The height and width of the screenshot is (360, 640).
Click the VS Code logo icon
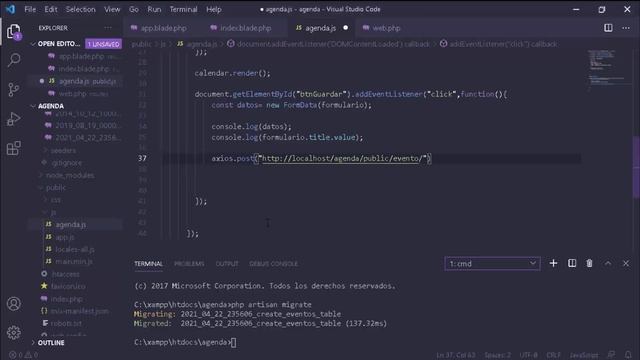[x=11, y=9]
